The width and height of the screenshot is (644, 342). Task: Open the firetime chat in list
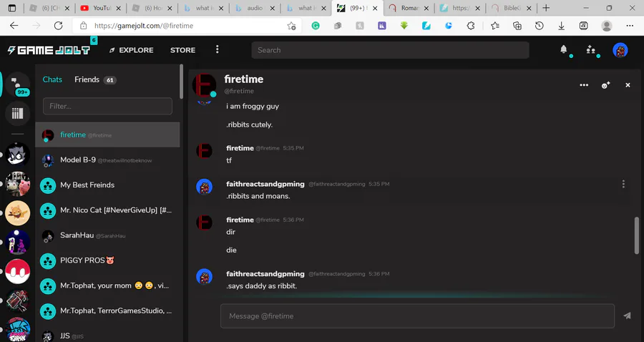coord(107,135)
